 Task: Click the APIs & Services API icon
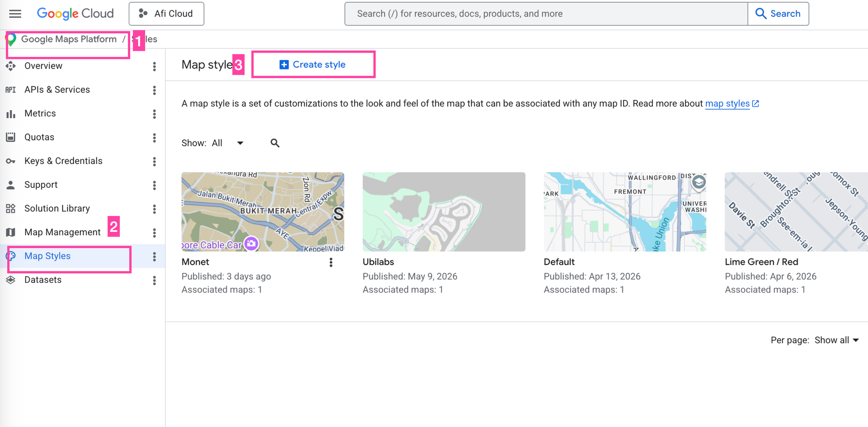(11, 90)
